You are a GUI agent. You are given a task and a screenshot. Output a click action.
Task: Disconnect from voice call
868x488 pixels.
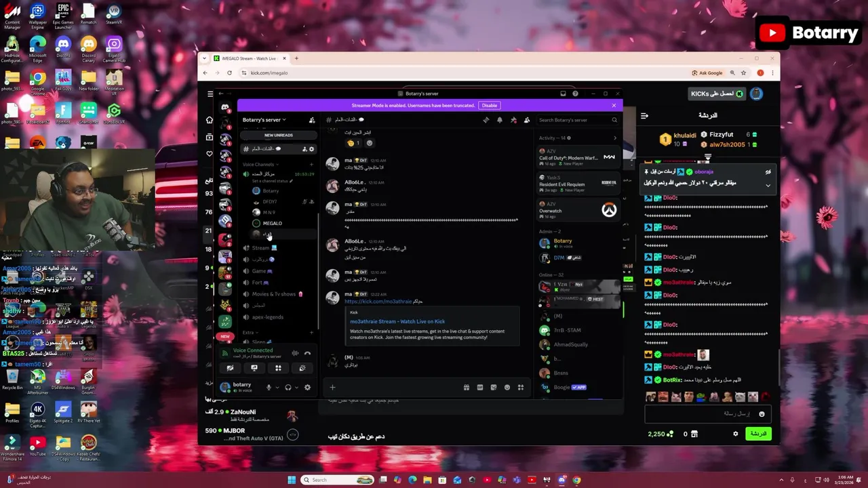pos(307,353)
